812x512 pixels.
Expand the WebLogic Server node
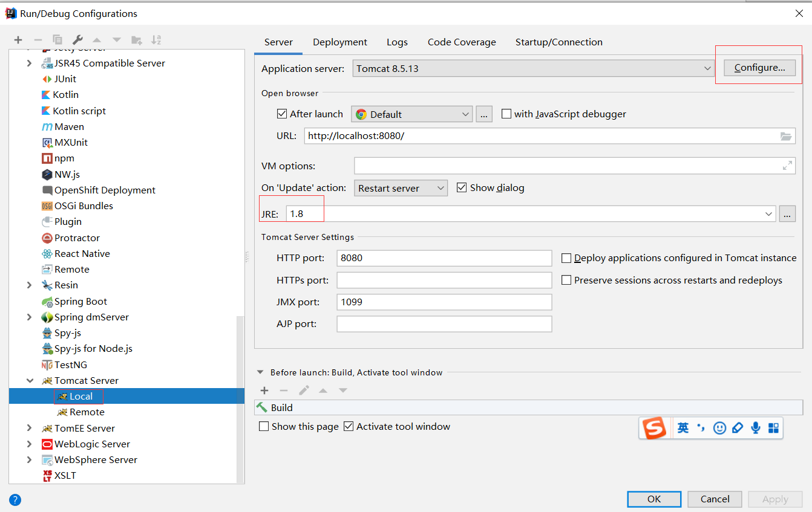(x=30, y=444)
